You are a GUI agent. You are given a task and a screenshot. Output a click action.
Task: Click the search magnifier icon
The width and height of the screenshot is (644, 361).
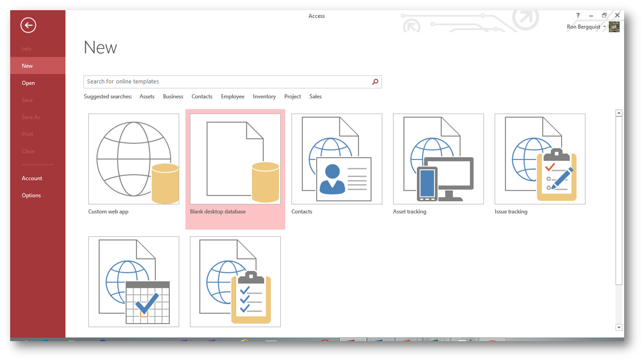[x=375, y=82]
